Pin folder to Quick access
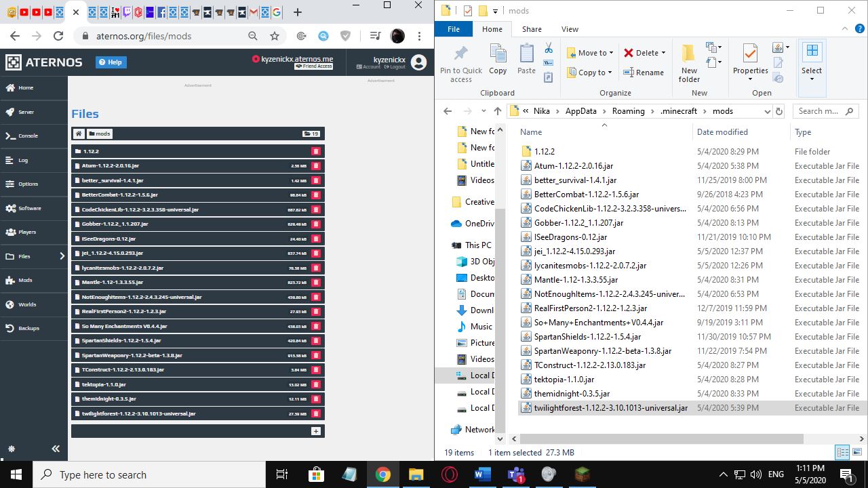868x488 pixels. 461,64
